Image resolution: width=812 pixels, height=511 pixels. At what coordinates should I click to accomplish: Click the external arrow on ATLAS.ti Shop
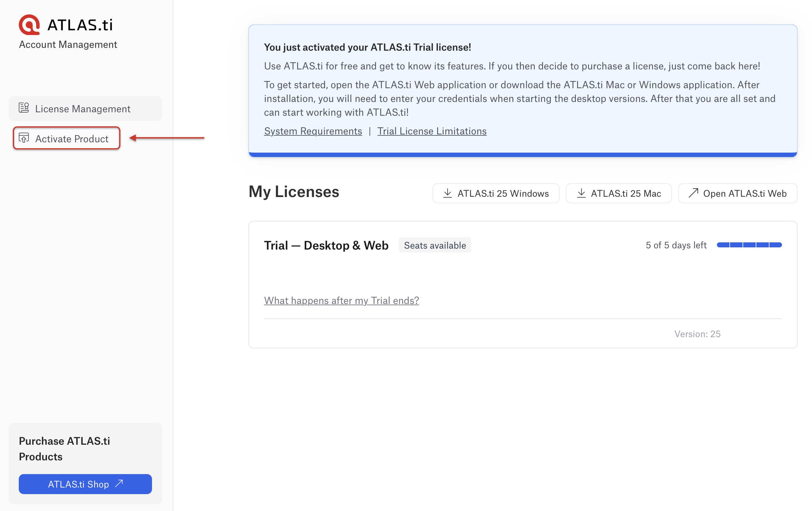coord(119,484)
